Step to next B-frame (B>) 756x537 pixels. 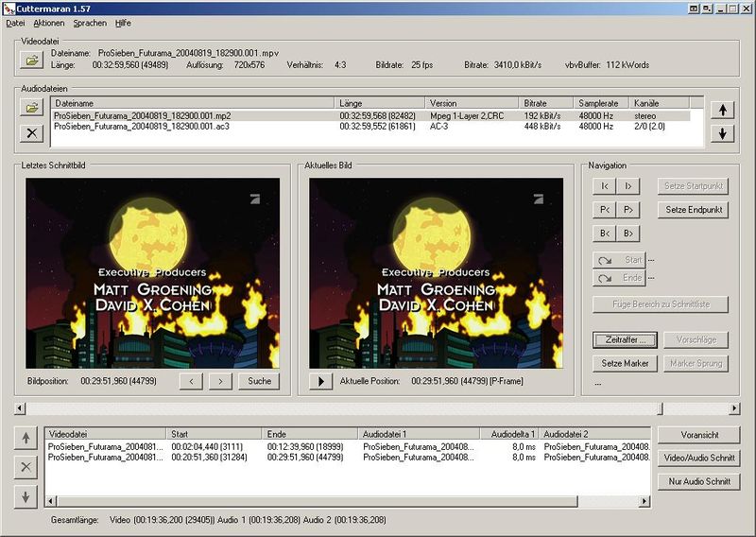(x=627, y=234)
